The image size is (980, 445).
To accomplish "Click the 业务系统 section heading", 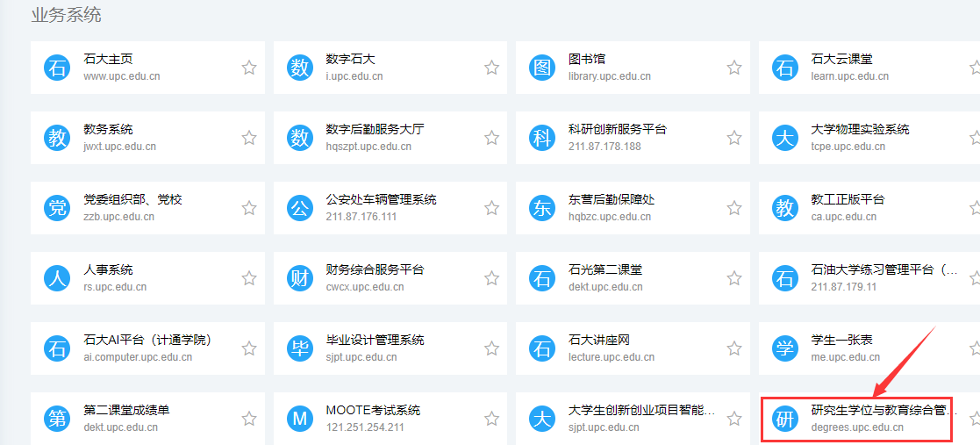I will click(x=66, y=15).
